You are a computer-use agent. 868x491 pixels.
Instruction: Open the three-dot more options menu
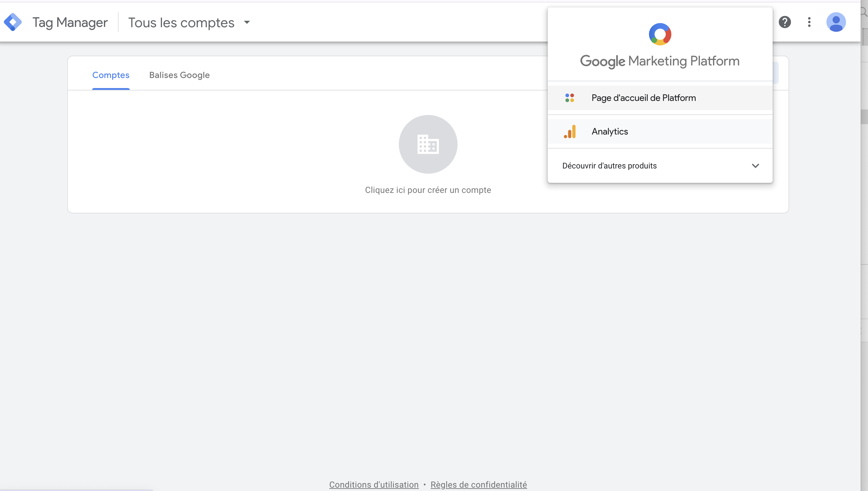click(x=809, y=22)
